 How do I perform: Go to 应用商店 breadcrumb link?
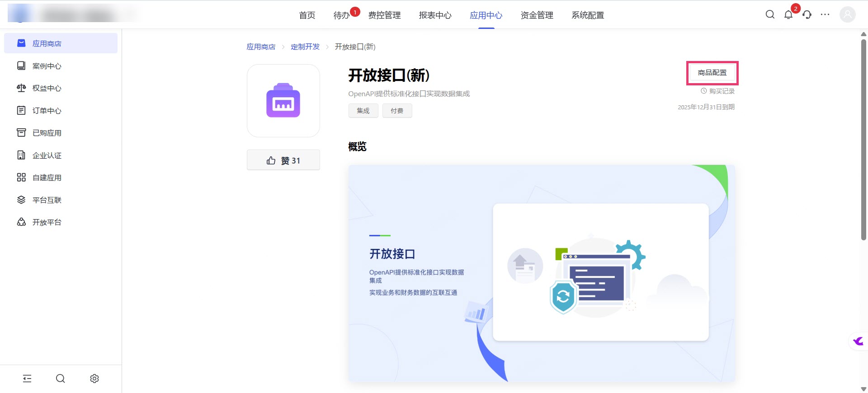pyautogui.click(x=261, y=47)
